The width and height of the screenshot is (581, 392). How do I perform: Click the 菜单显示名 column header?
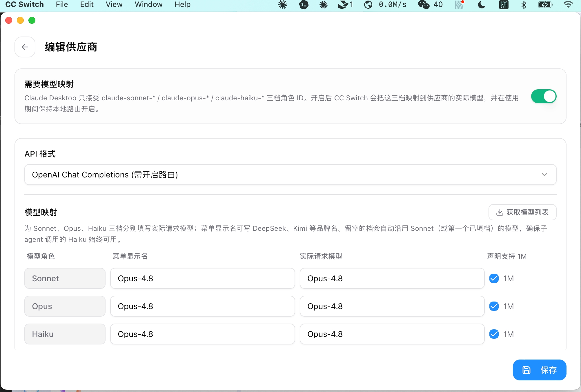click(x=130, y=256)
